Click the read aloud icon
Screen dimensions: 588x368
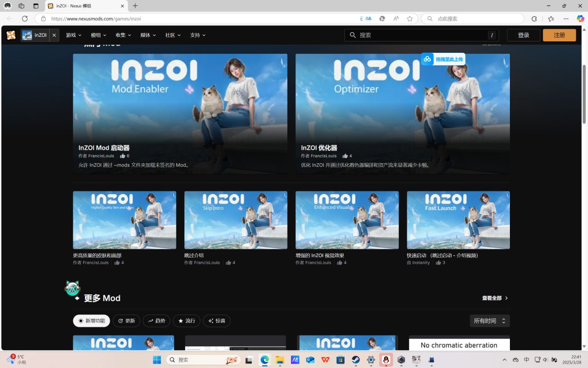coord(396,18)
